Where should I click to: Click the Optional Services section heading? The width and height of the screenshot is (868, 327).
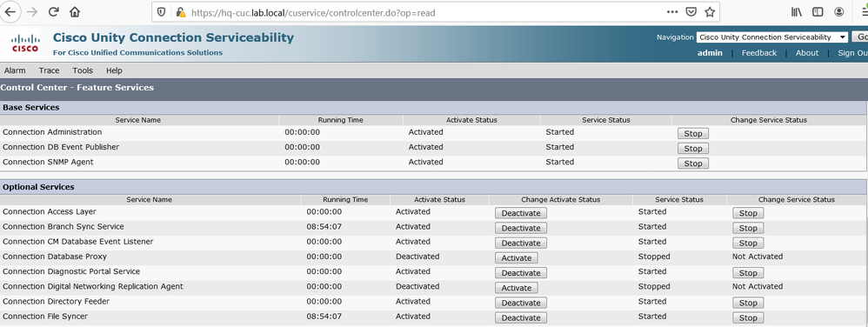[x=38, y=187]
